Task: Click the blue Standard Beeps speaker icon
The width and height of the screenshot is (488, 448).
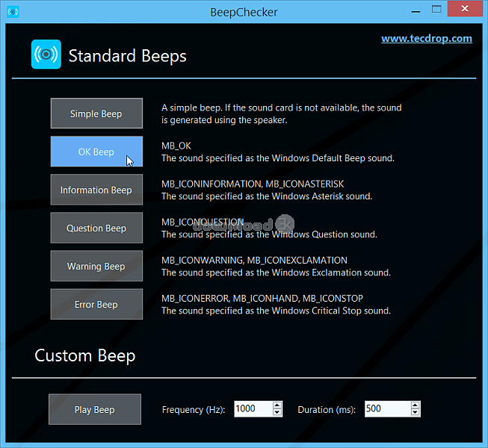Action: [46, 55]
